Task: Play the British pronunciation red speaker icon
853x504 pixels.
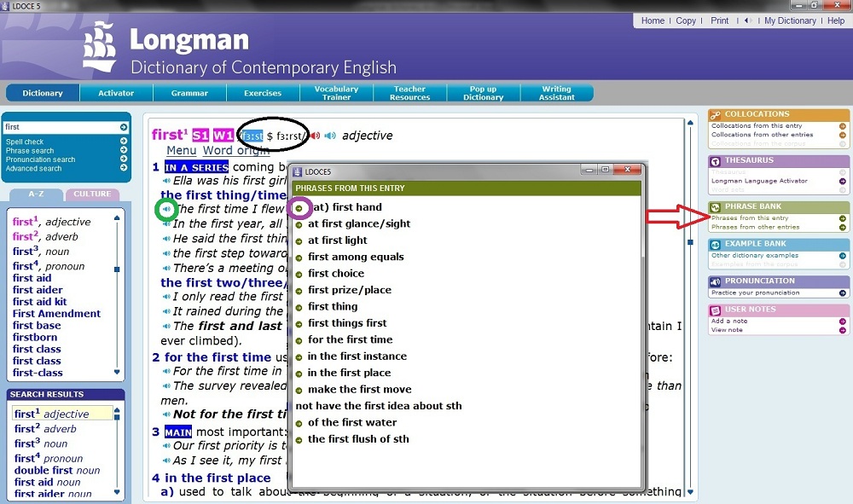Action: (315, 136)
